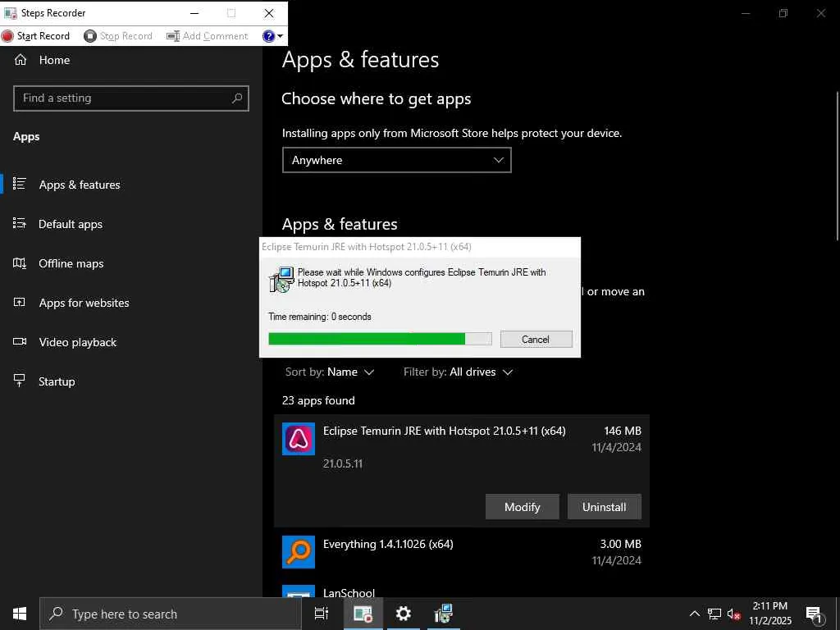This screenshot has width=840, height=630.
Task: Open the notification Action Center
Action: [x=814, y=614]
